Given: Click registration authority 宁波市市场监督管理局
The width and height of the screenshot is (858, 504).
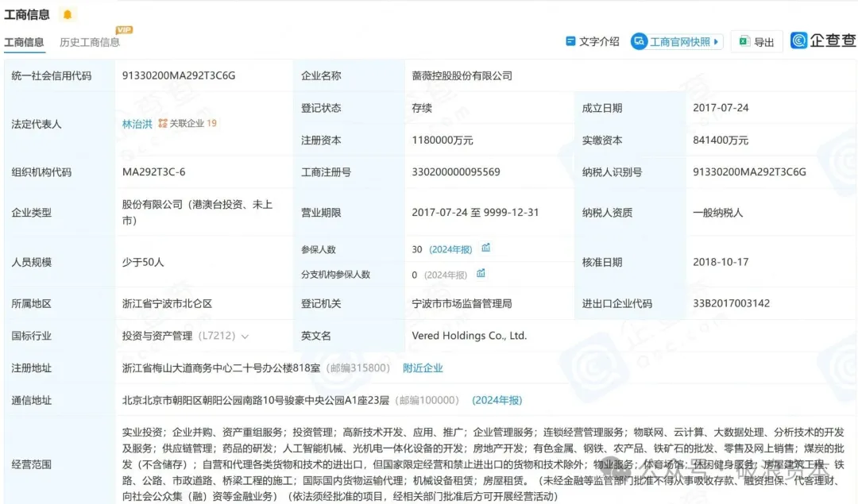Looking at the screenshot, I should (x=462, y=303).
